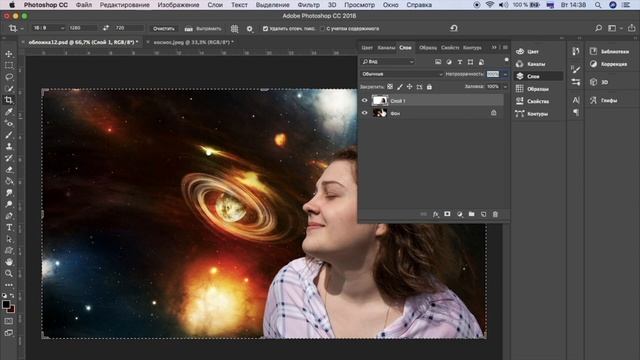Select the Horizontal Type tool
Viewport: 640px width, 360px height.
coord(9,227)
